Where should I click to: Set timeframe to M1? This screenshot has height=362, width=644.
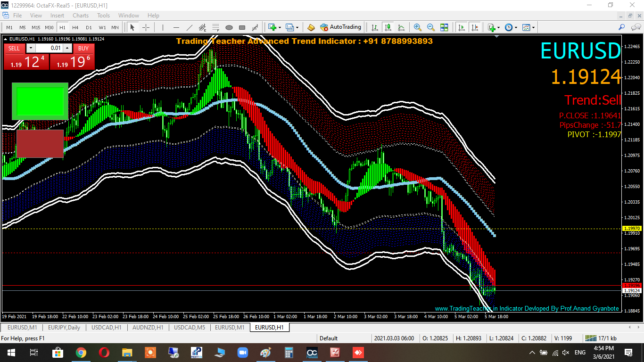tap(9, 27)
